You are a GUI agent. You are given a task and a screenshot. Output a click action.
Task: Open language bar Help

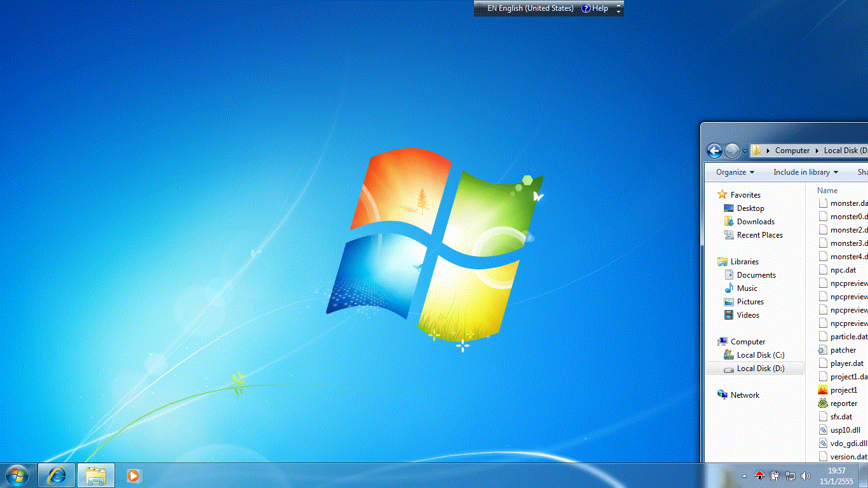coord(595,8)
